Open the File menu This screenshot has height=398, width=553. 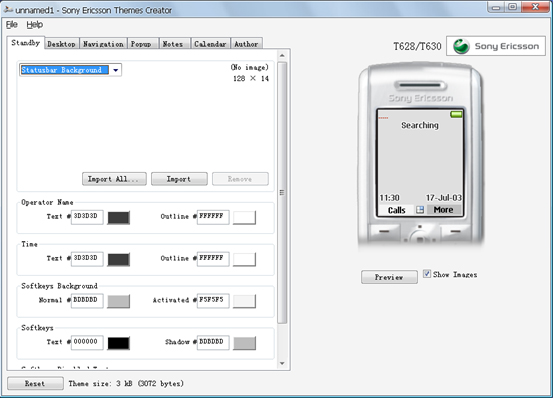pos(12,25)
